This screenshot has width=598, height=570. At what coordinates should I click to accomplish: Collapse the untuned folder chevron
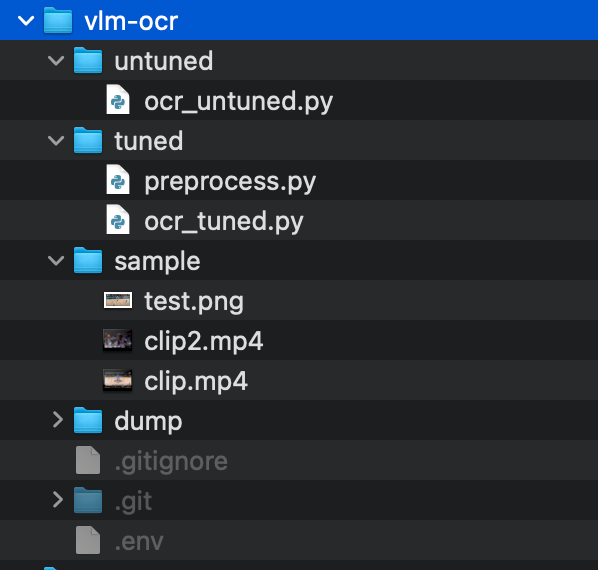pyautogui.click(x=56, y=61)
